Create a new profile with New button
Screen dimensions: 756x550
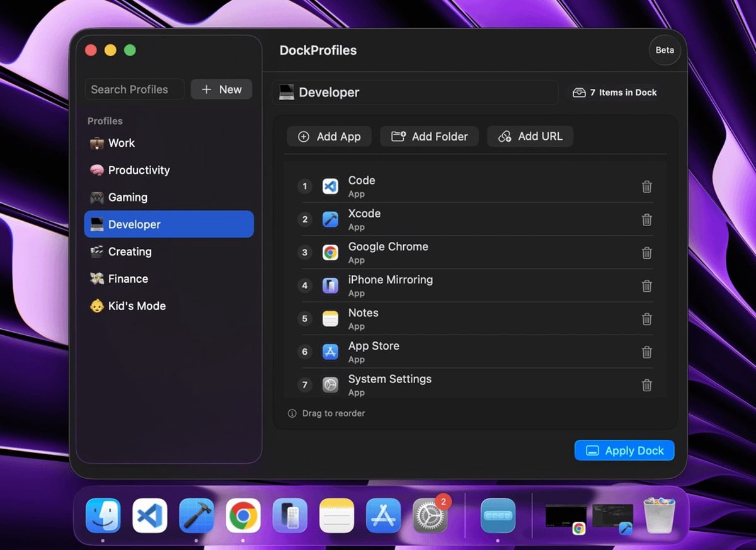point(221,89)
